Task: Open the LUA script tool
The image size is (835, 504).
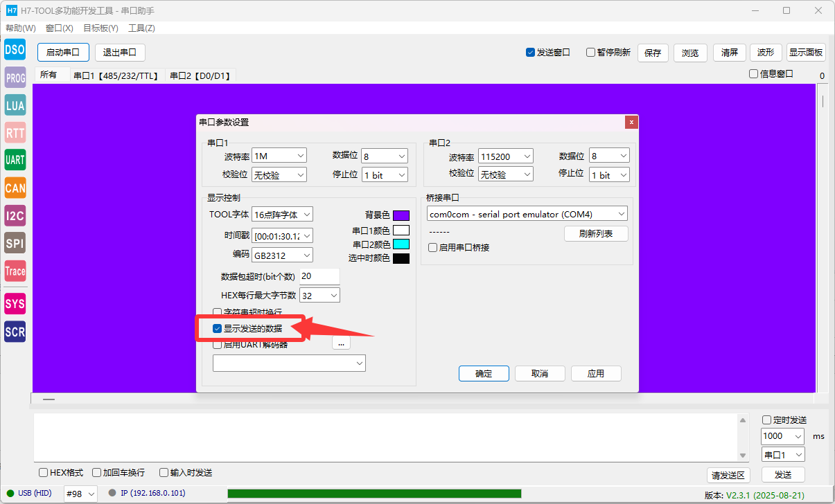Action: (15, 105)
